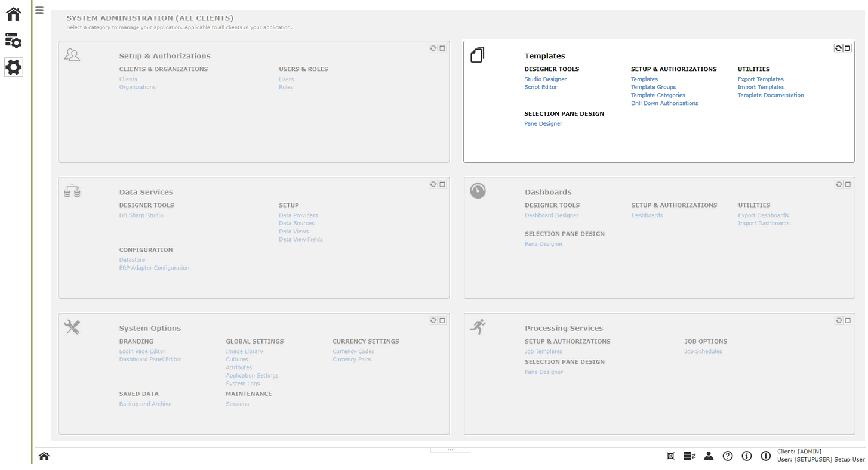This screenshot has width=868, height=470.
Task: Open Application Settings link
Action: click(252, 376)
